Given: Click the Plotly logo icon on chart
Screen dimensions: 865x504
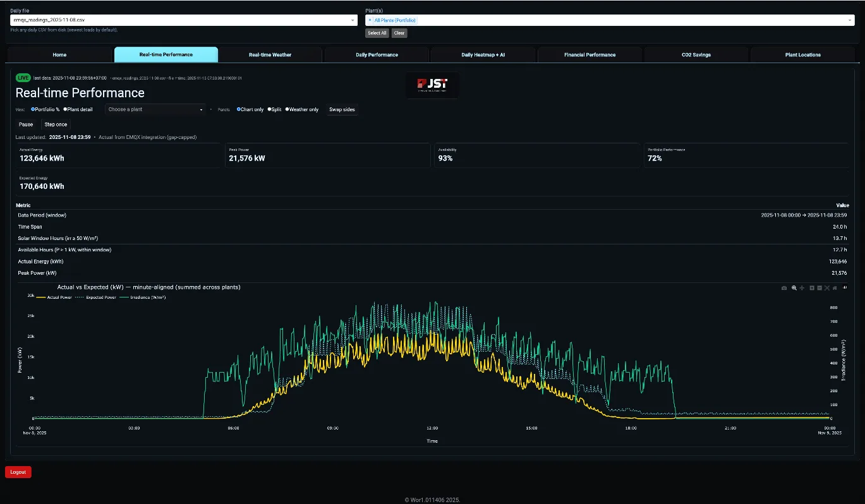Looking at the screenshot, I should click(x=845, y=287).
